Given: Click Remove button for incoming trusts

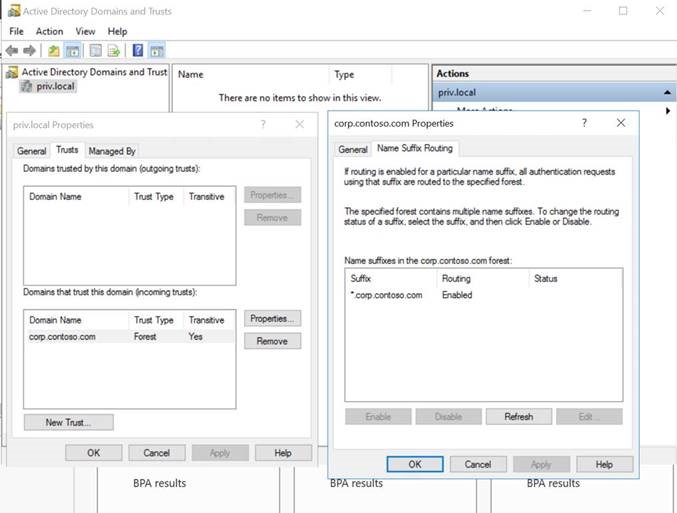Looking at the screenshot, I should point(272,341).
